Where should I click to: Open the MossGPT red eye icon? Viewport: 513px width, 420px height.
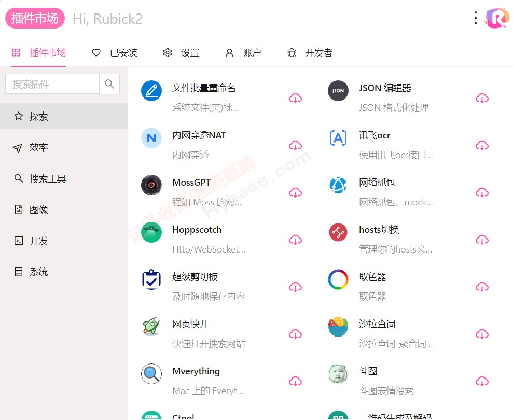click(151, 185)
